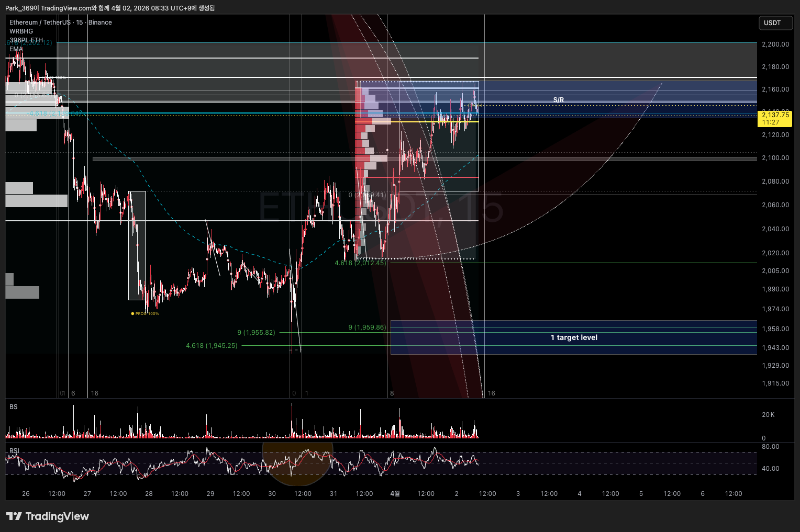800x532 pixels.
Task: Click the date label 29 on the time axis
Action: point(210,494)
